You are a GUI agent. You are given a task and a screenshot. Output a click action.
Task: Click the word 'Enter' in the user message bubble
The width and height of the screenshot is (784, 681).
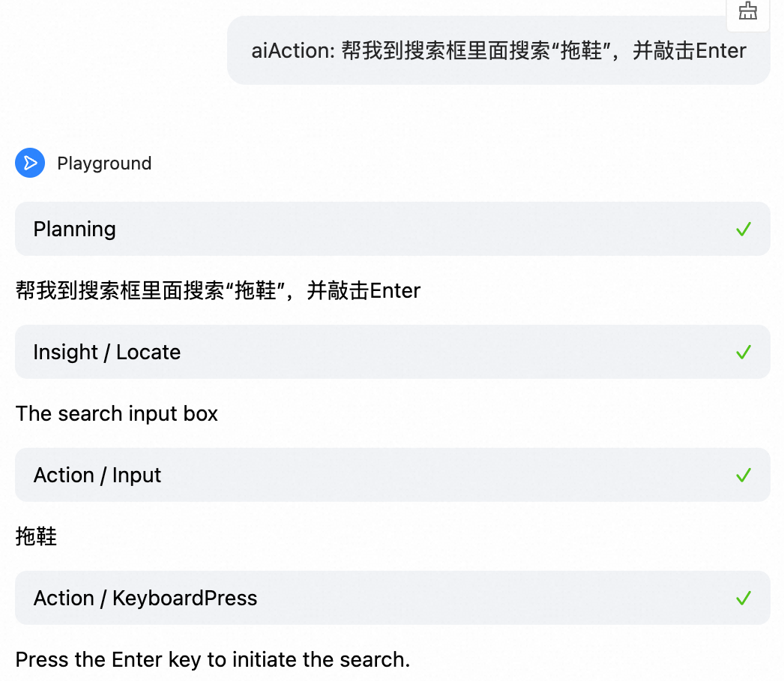(721, 51)
